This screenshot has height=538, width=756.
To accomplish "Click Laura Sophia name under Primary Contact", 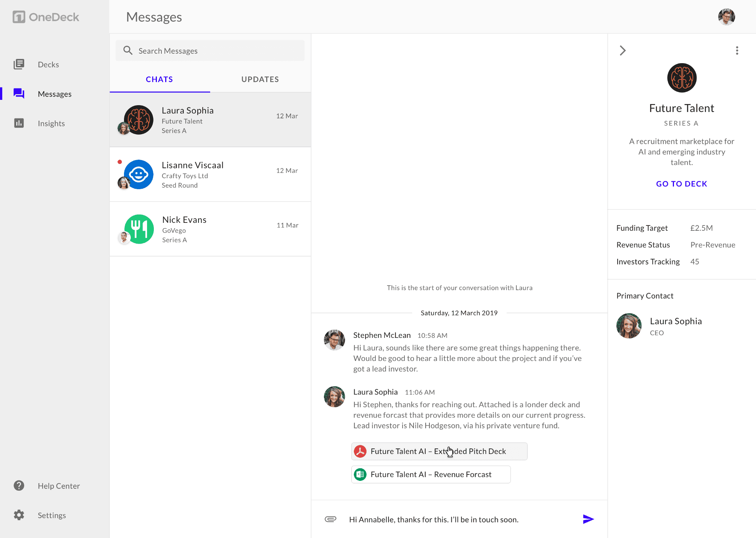I will pos(676,321).
